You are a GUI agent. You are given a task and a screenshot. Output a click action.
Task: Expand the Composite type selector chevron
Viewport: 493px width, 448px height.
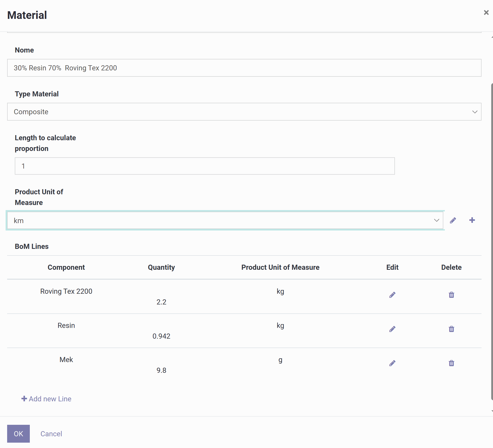tap(474, 112)
